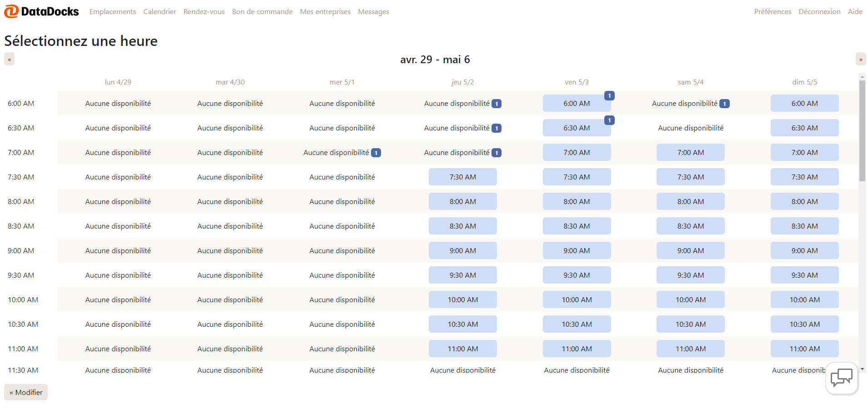868x409 pixels.
Task: Go to next week arrow
Action: tap(861, 59)
